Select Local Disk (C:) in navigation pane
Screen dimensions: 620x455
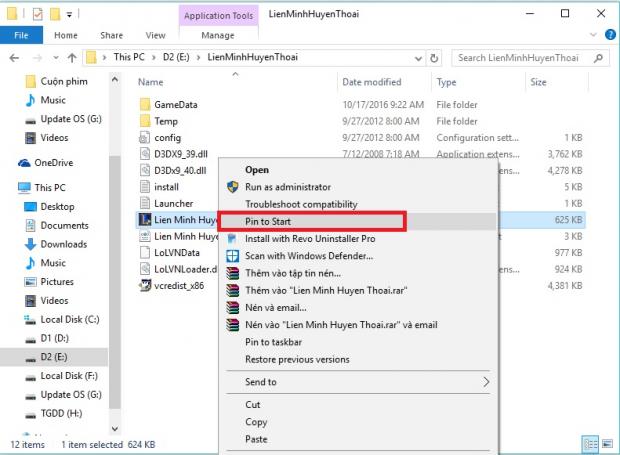pyautogui.click(x=70, y=319)
